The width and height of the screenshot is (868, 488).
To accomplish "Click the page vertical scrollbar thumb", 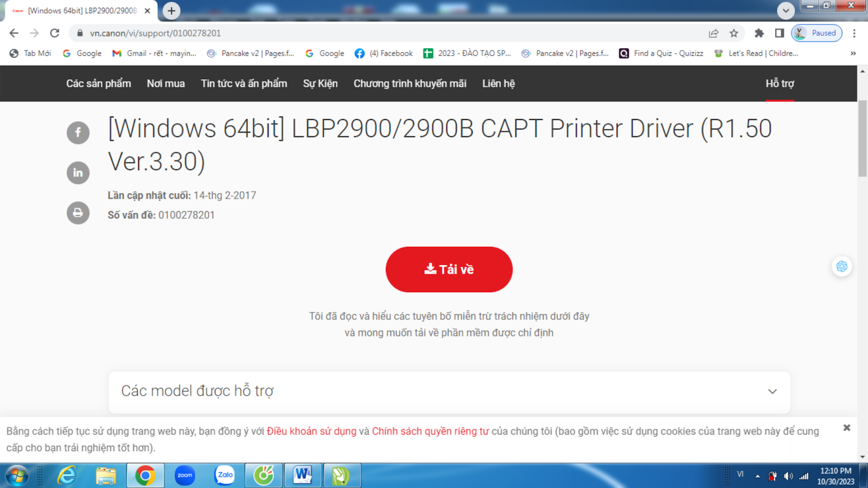I will click(863, 138).
